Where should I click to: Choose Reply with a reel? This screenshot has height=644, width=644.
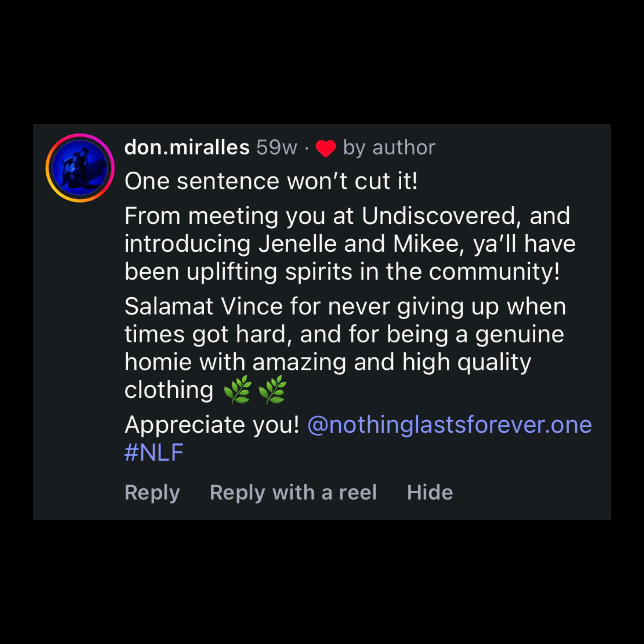pyautogui.click(x=293, y=493)
